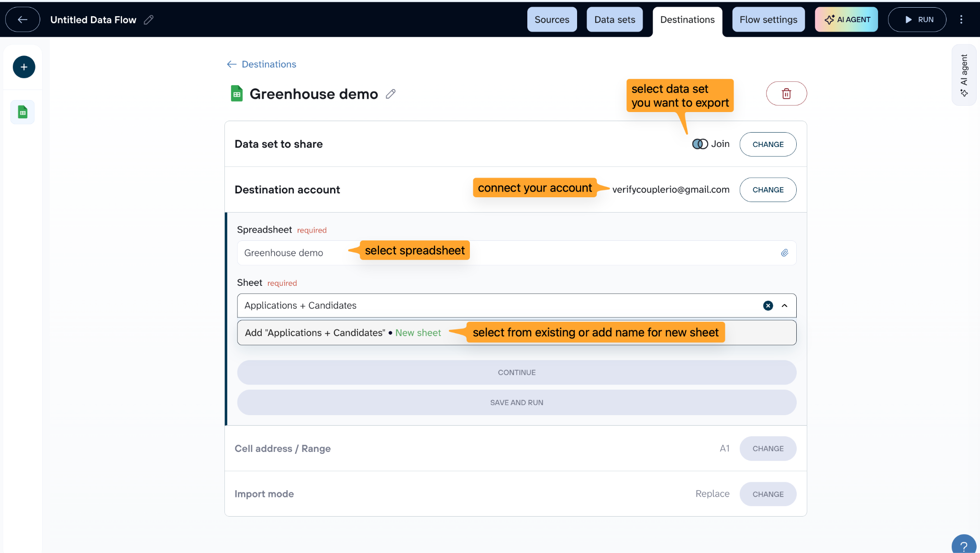Choose Add "Applications + Candidates" new sheet option

click(x=517, y=333)
